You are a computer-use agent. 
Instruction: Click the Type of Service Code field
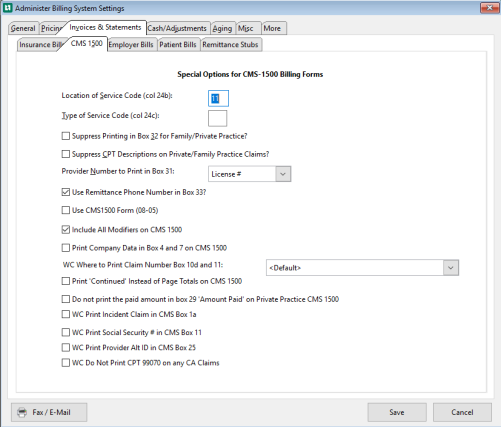(217, 118)
